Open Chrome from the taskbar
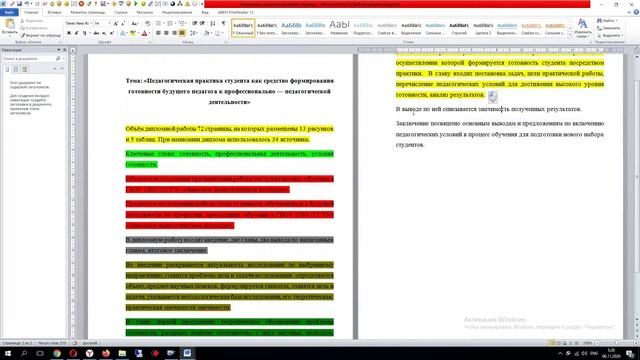640x360 pixels. pyautogui.click(x=57, y=353)
